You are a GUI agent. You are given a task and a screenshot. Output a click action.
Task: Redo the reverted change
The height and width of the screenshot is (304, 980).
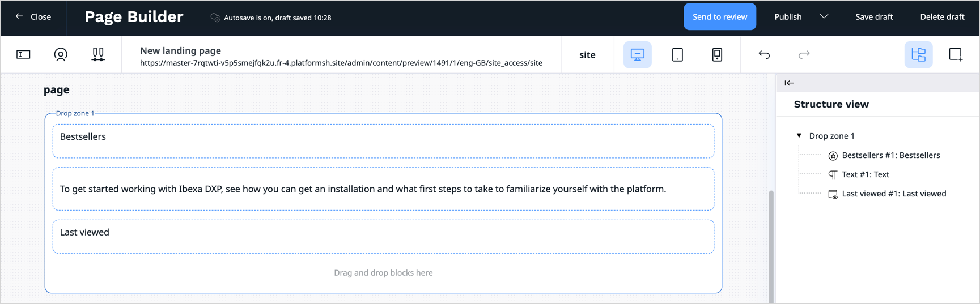tap(804, 54)
